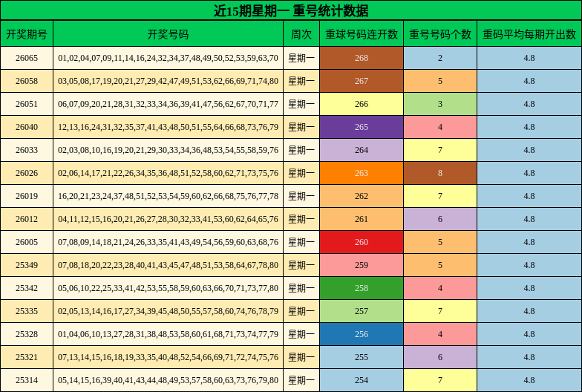Image resolution: width=582 pixels, height=392 pixels.
Task: Click issue number 26026
Action: click(27, 173)
